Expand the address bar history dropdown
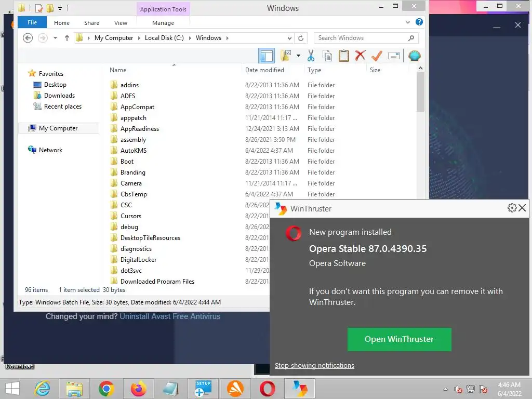Screen dimensions: 532x399 tap(289, 38)
